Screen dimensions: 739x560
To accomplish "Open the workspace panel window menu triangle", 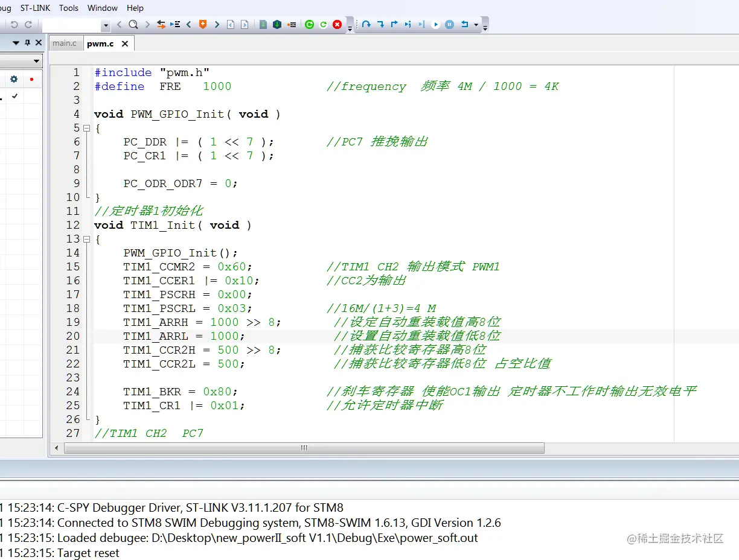I will coord(16,43).
